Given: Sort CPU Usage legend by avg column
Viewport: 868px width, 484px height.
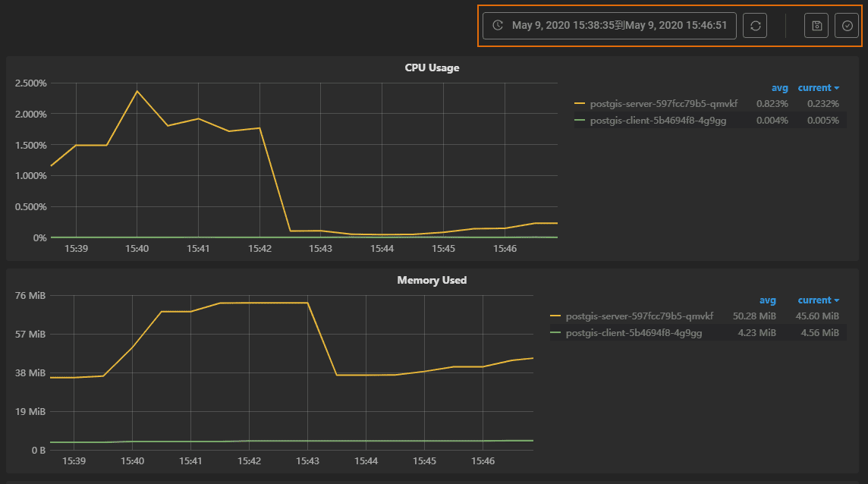Looking at the screenshot, I should [x=780, y=88].
